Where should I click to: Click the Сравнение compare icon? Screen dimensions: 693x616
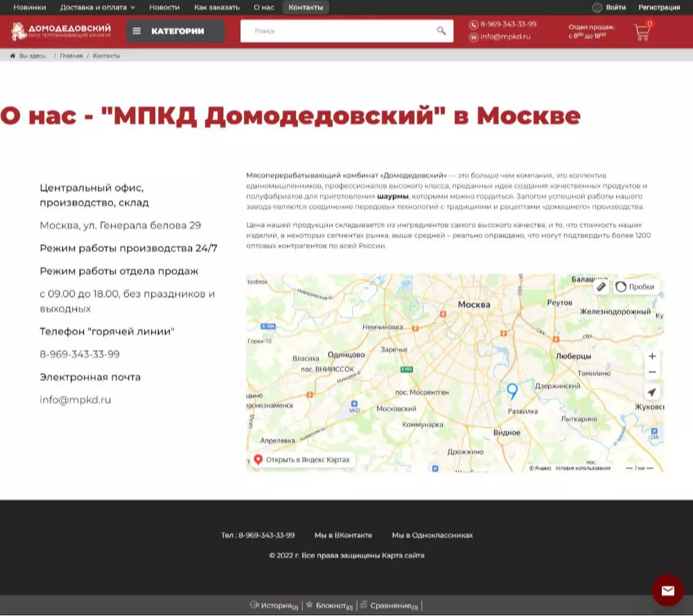click(363, 604)
